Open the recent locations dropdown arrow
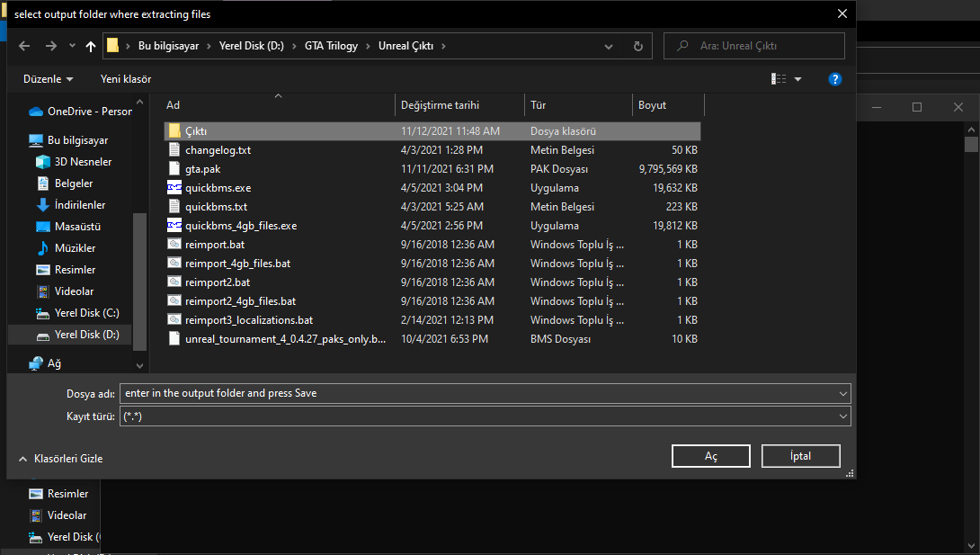 (72, 46)
